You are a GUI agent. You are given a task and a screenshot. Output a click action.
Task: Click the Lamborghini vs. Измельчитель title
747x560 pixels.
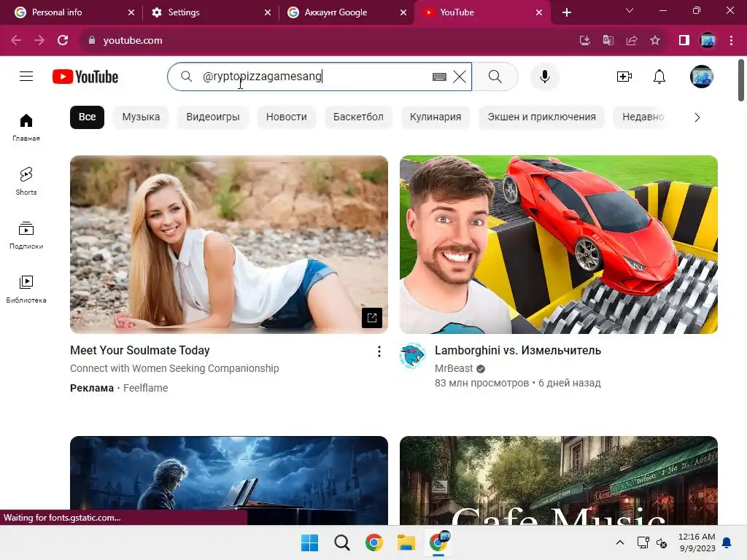pyautogui.click(x=518, y=351)
